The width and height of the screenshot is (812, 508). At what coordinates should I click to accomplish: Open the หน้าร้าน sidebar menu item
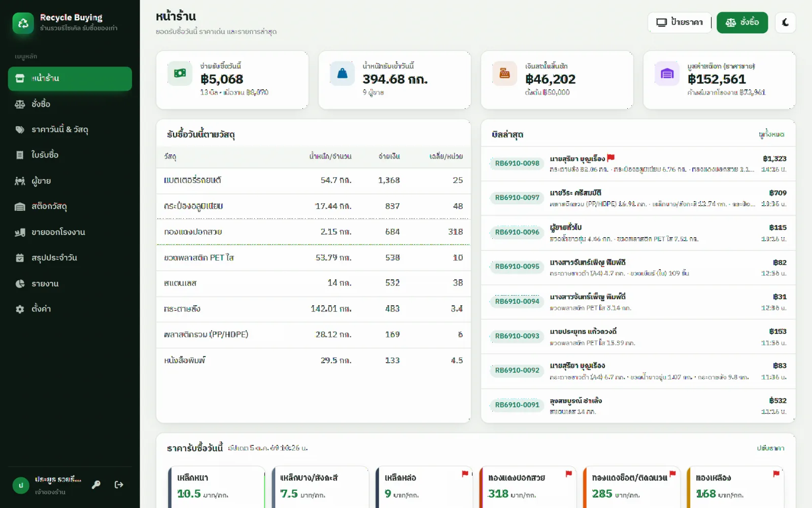coord(70,79)
